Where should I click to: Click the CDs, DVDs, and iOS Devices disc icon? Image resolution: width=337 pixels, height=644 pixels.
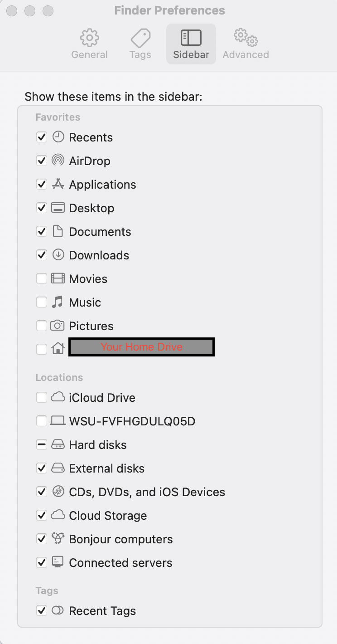58,492
